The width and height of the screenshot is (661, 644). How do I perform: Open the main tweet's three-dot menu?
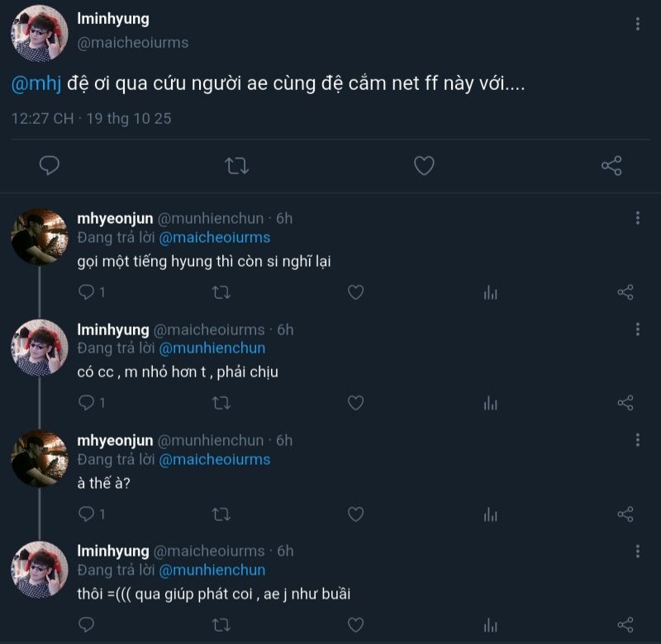tap(638, 24)
